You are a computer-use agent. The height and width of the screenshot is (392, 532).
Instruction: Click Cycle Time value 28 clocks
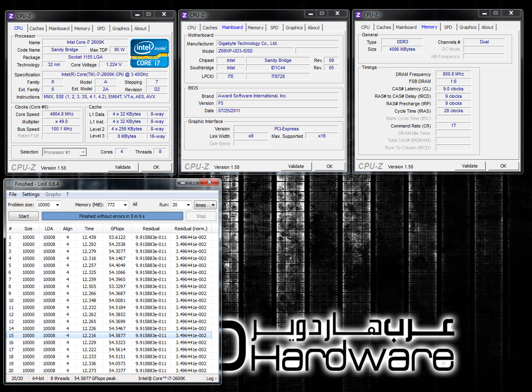(x=453, y=111)
